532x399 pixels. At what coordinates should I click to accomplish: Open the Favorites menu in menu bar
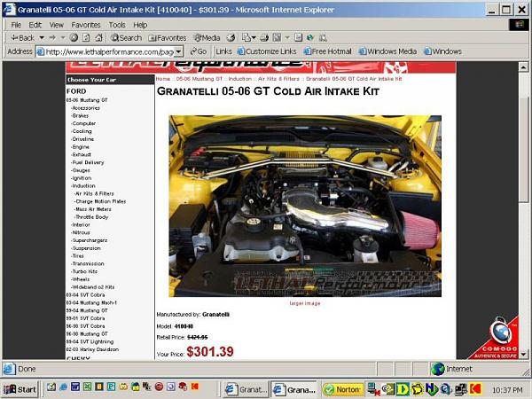[x=86, y=25]
